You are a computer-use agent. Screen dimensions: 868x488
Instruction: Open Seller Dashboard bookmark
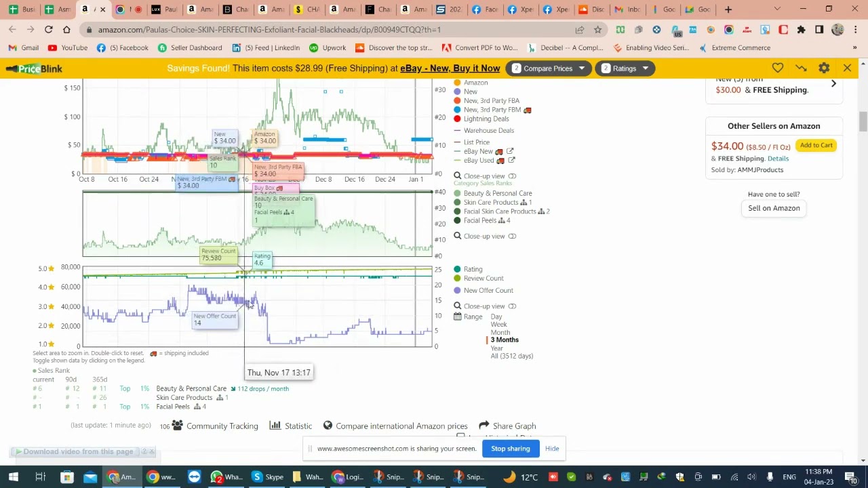pyautogui.click(x=190, y=48)
